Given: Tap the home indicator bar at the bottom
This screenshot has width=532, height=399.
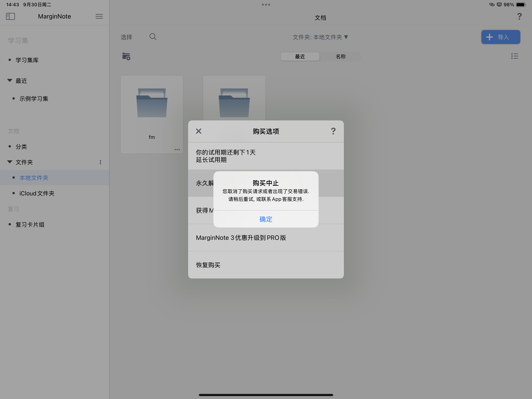Looking at the screenshot, I should click(x=266, y=395).
